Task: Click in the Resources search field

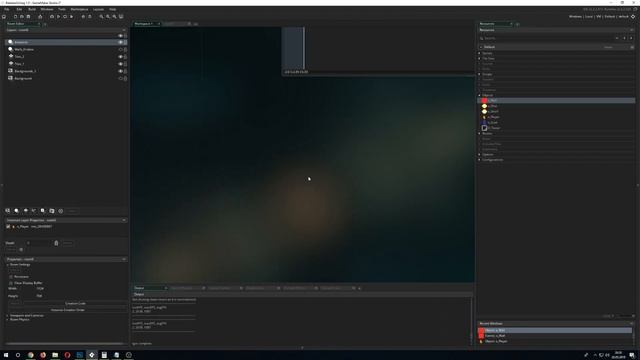Action: [547, 38]
